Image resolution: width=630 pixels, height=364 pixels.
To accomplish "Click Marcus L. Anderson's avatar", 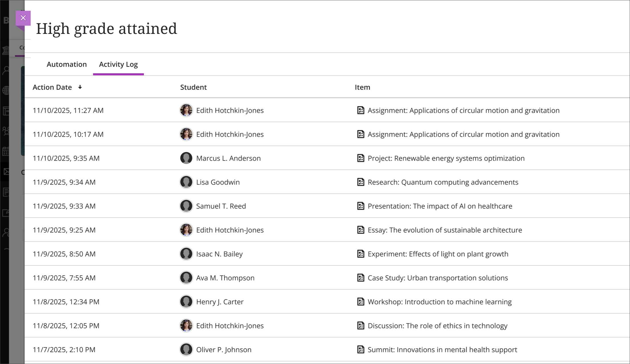I will coord(186,158).
